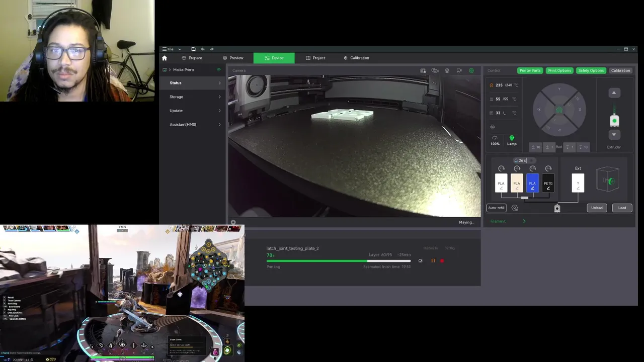Click the video recording icon in Camera header

point(459,70)
